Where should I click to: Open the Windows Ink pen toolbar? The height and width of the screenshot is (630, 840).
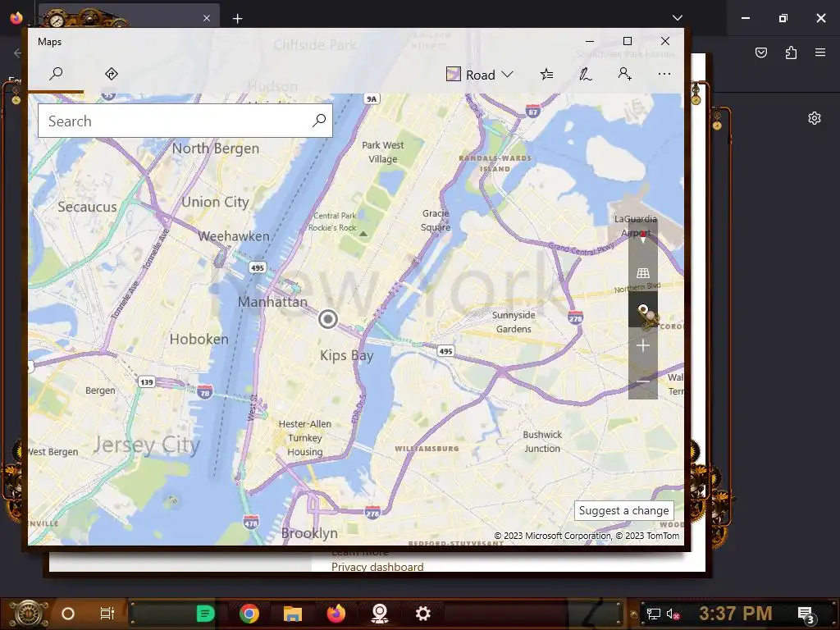(586, 74)
